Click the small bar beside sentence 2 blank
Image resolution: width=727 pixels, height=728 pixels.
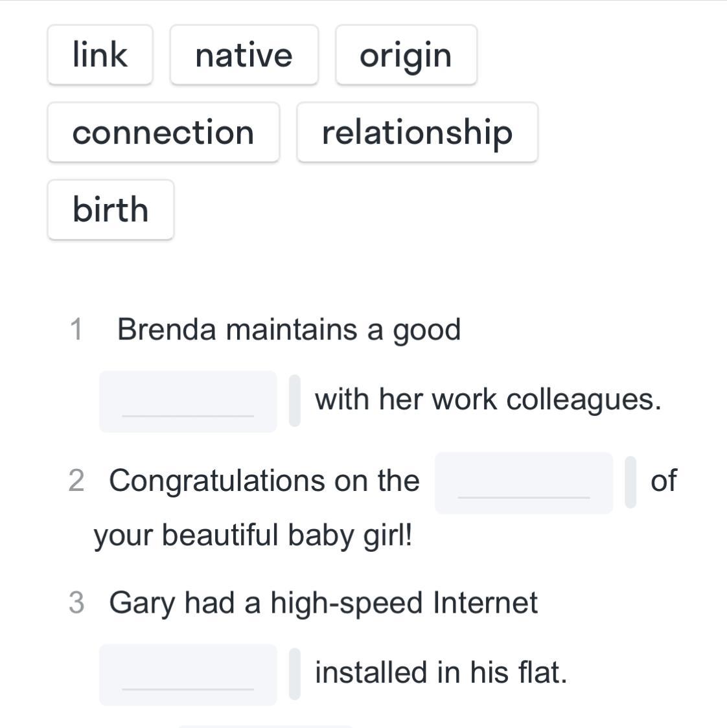click(x=630, y=482)
